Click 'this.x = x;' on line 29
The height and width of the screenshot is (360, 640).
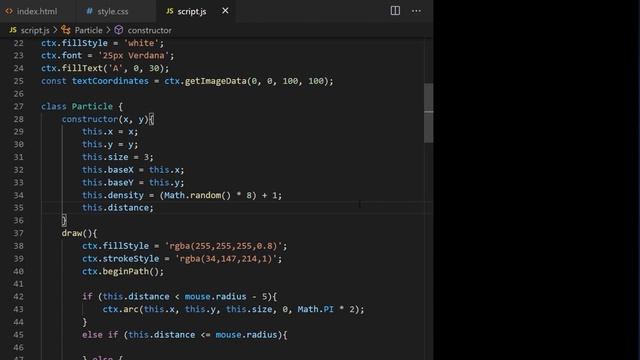coord(110,132)
